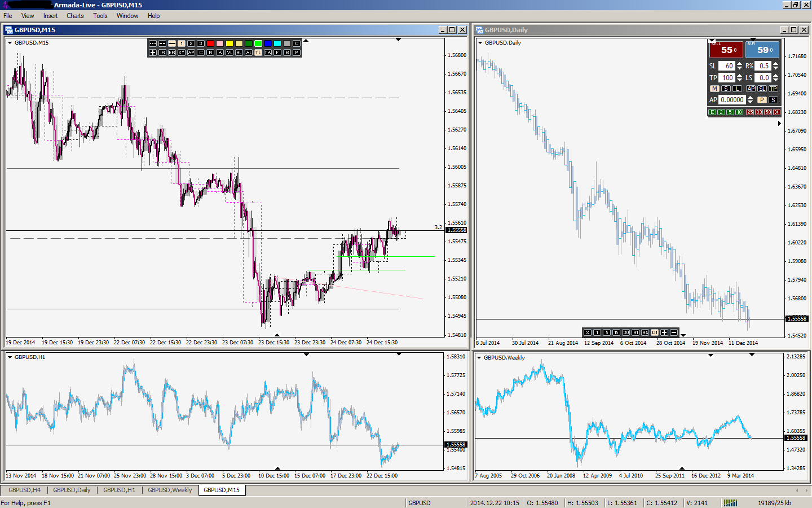The height and width of the screenshot is (508, 812).
Task: Click the SL value input field
Action: 726,66
